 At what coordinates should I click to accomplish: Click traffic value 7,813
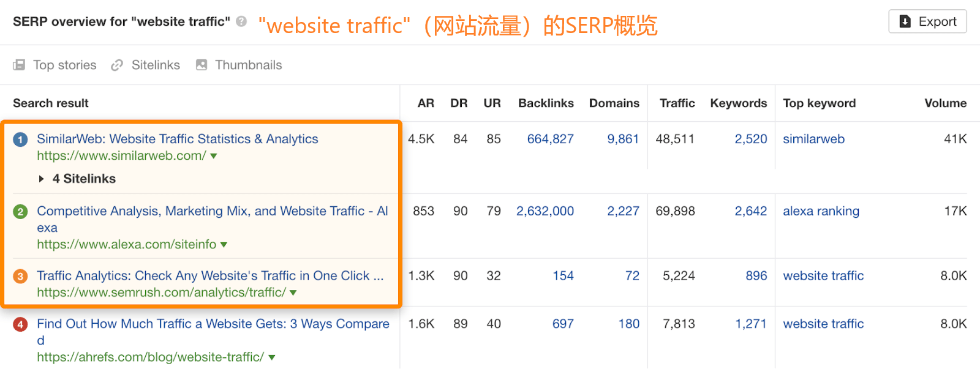679,324
